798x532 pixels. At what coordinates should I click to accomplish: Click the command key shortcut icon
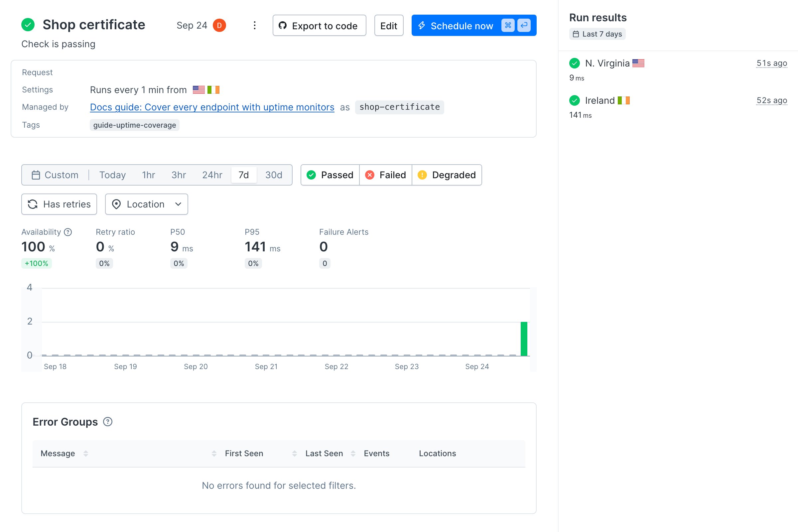click(x=508, y=26)
